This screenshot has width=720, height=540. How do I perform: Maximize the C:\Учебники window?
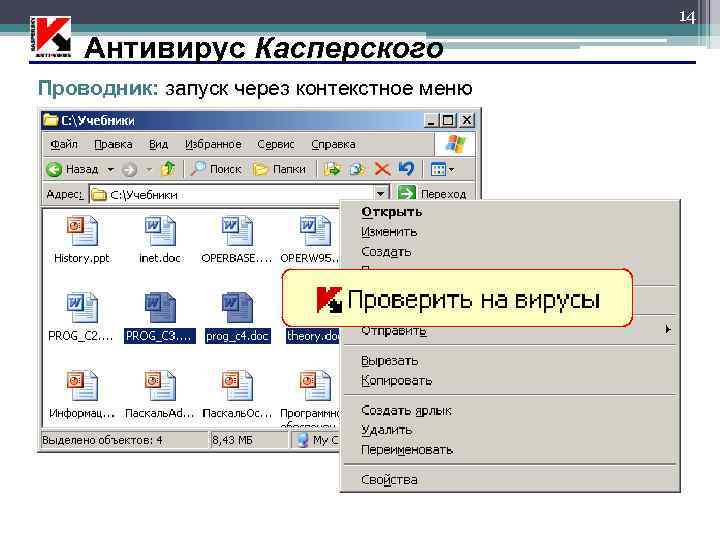pos(448,121)
